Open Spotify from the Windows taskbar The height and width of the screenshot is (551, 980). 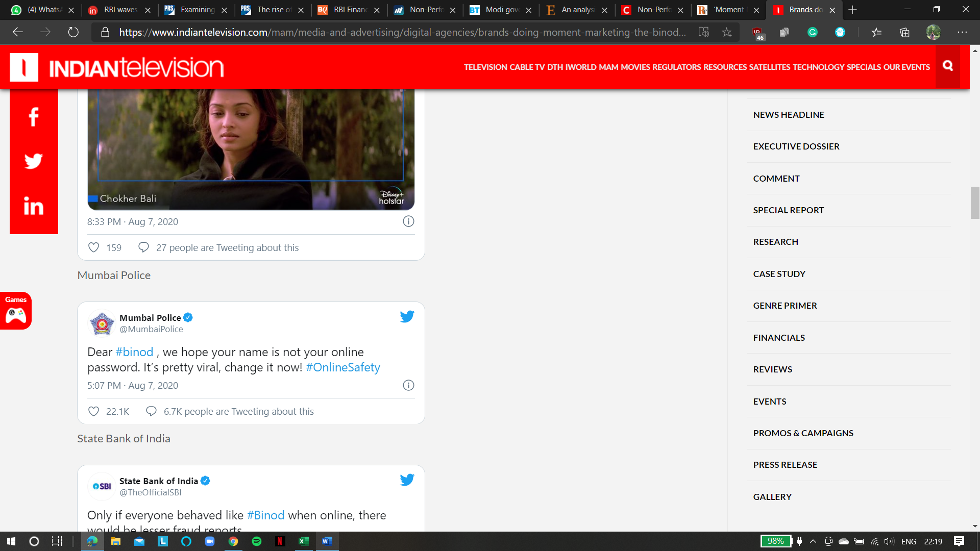tap(257, 541)
